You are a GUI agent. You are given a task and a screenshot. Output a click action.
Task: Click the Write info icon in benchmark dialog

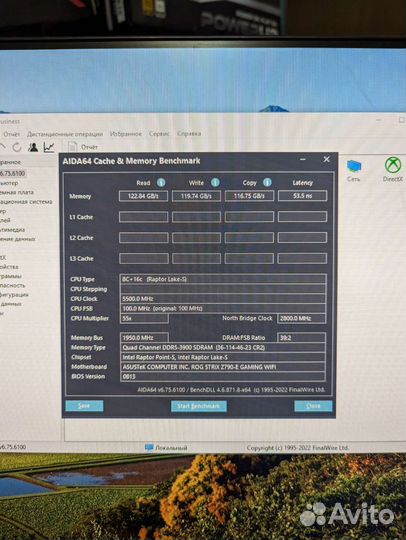(215, 182)
